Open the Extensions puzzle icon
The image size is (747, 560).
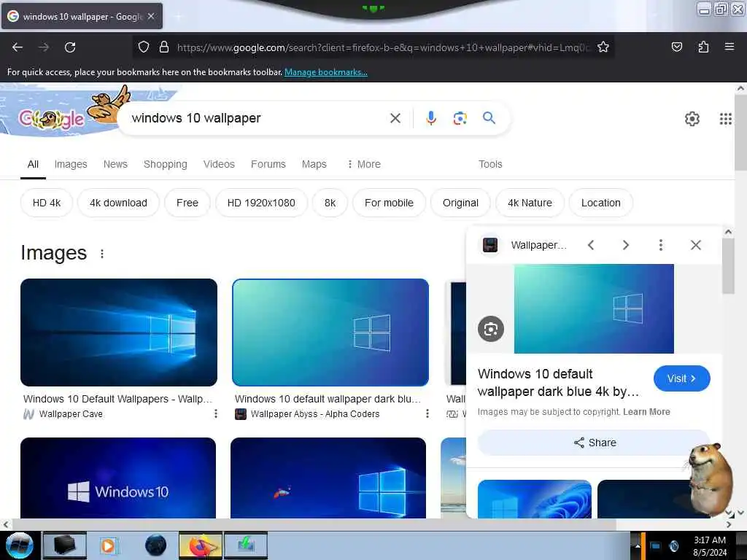pos(703,47)
